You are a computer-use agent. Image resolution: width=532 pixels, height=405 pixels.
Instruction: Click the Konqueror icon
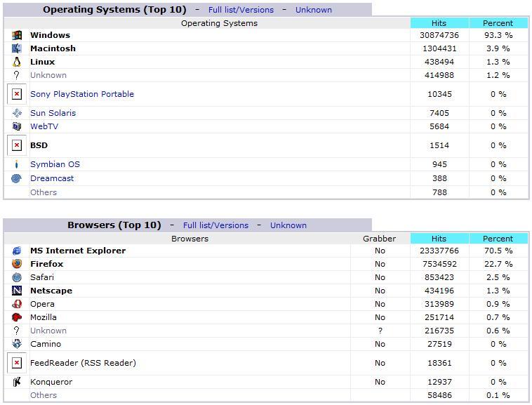tap(17, 382)
